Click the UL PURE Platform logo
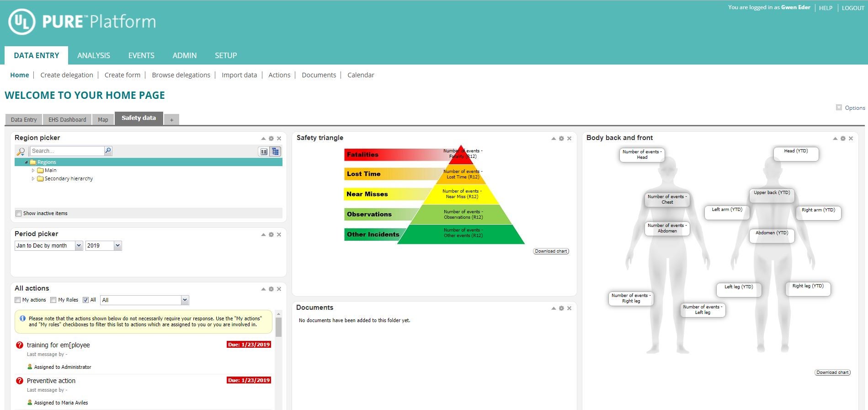 (x=82, y=22)
